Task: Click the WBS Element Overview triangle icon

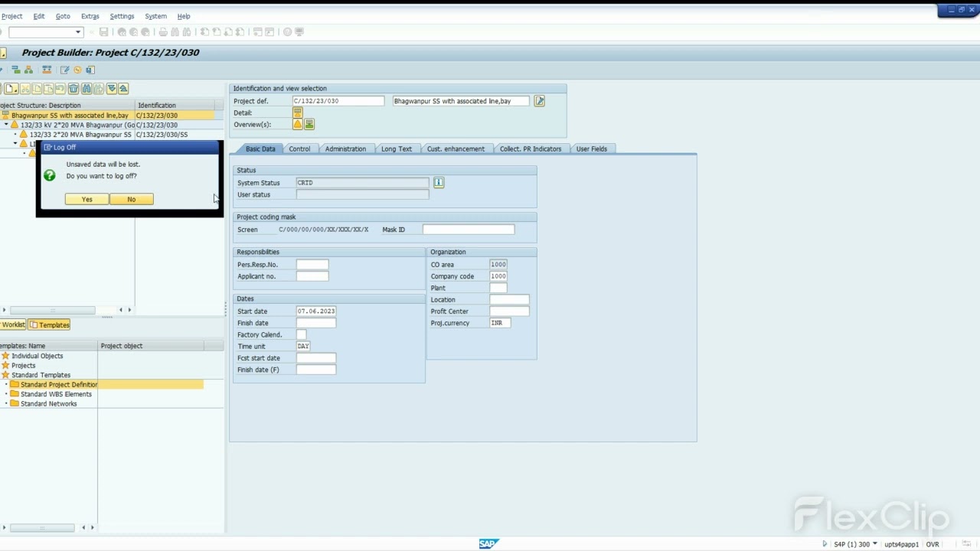Action: click(x=298, y=124)
